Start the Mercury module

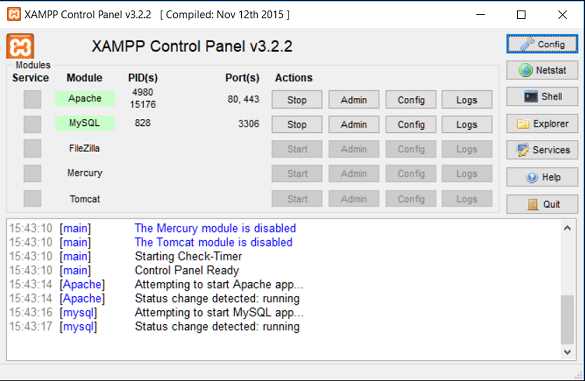click(297, 174)
